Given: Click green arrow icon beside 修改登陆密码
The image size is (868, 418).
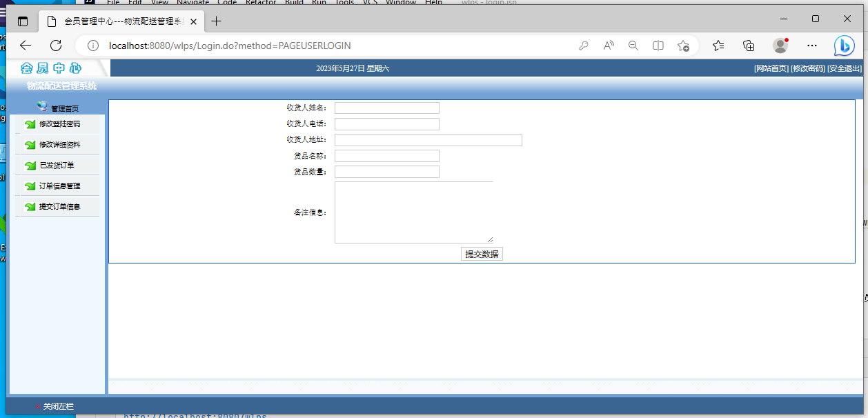Looking at the screenshot, I should click(x=30, y=125).
